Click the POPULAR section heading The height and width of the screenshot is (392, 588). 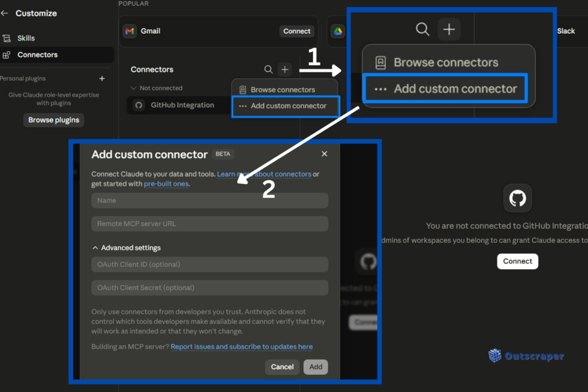point(133,3)
